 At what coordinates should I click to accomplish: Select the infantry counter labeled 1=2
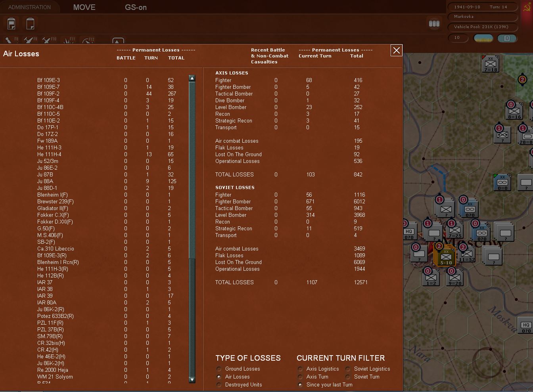click(431, 277)
